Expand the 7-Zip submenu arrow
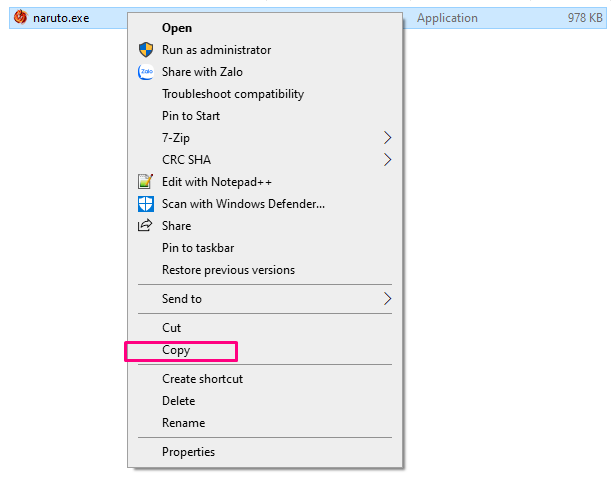The height and width of the screenshot is (479, 615). click(388, 138)
